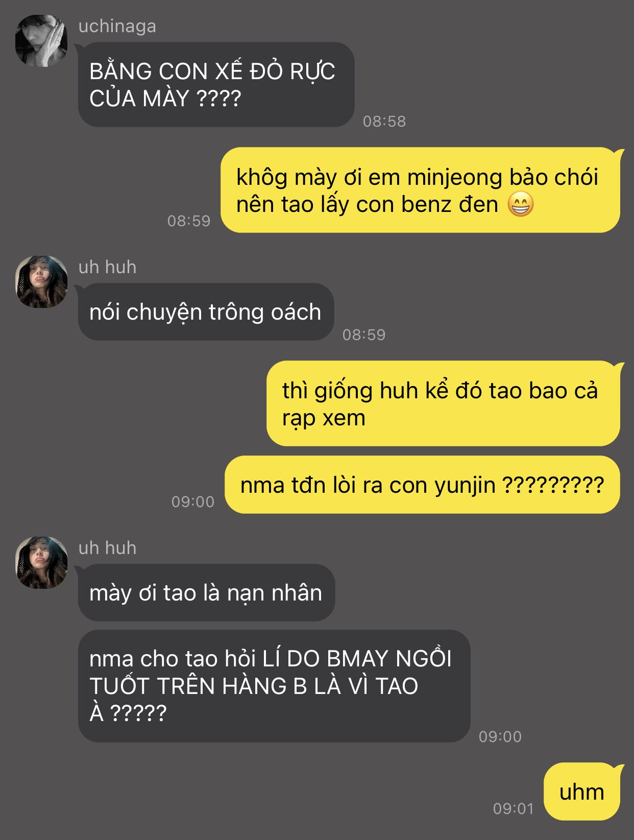Tap the 08:58 timestamp

pyautogui.click(x=384, y=122)
